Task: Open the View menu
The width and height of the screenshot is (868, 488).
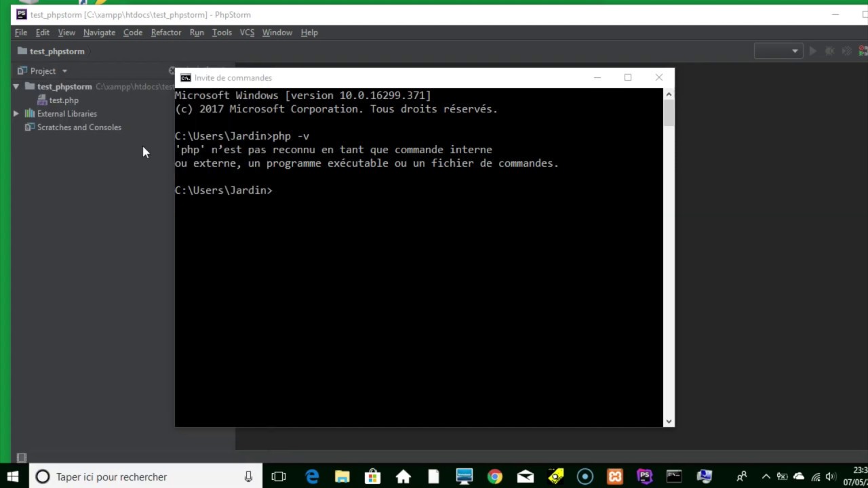Action: (x=66, y=33)
